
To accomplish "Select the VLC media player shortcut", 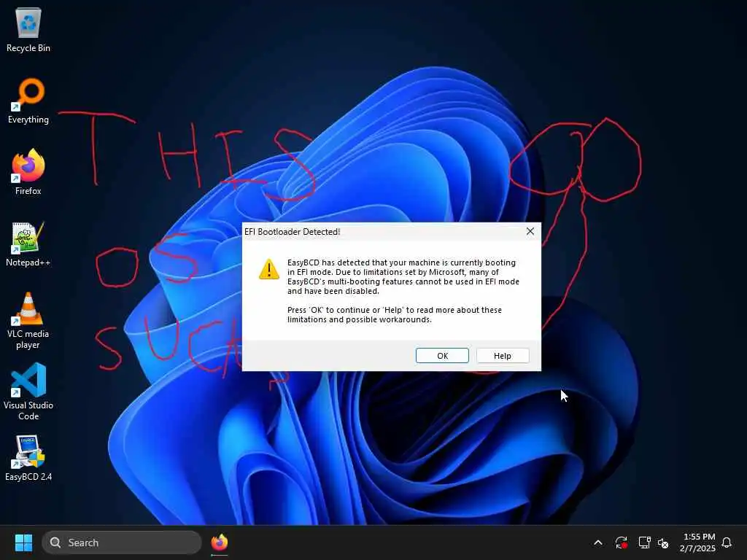I will pyautogui.click(x=28, y=321).
